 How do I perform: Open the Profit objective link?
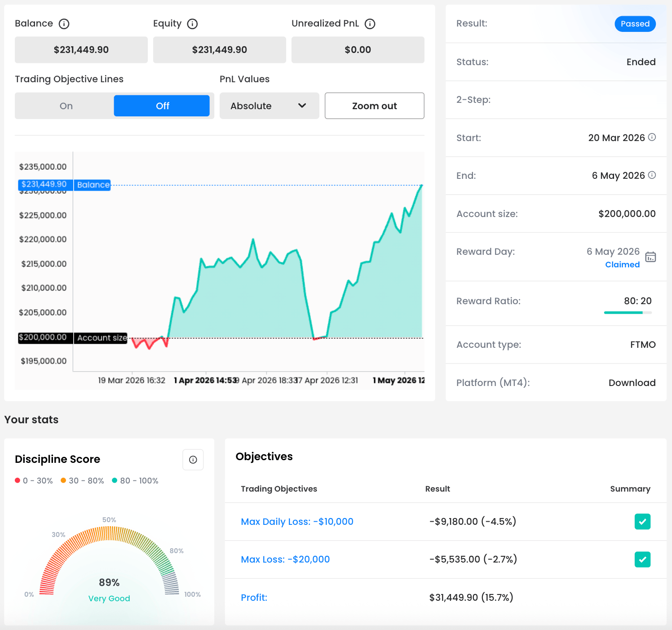pyautogui.click(x=254, y=598)
